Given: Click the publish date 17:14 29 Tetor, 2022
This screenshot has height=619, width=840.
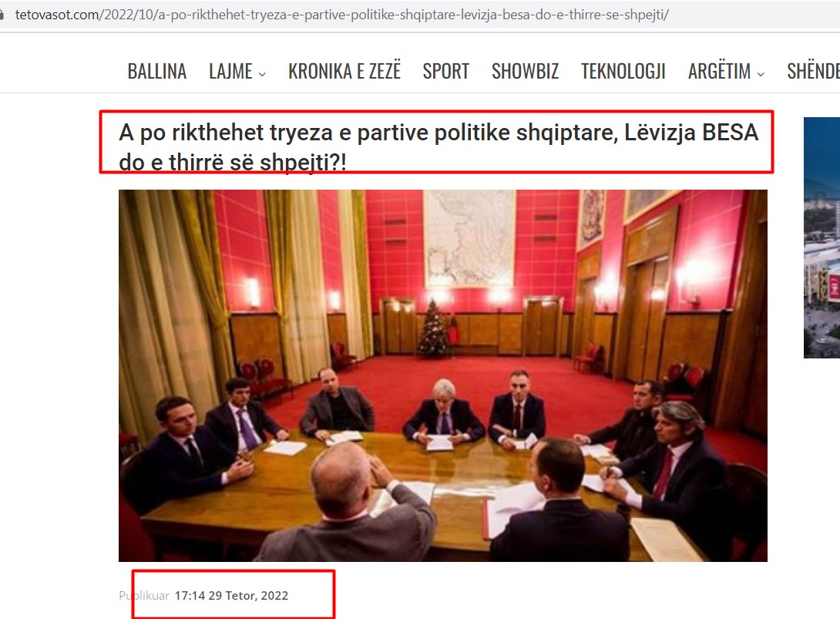Looking at the screenshot, I should coord(231,595).
